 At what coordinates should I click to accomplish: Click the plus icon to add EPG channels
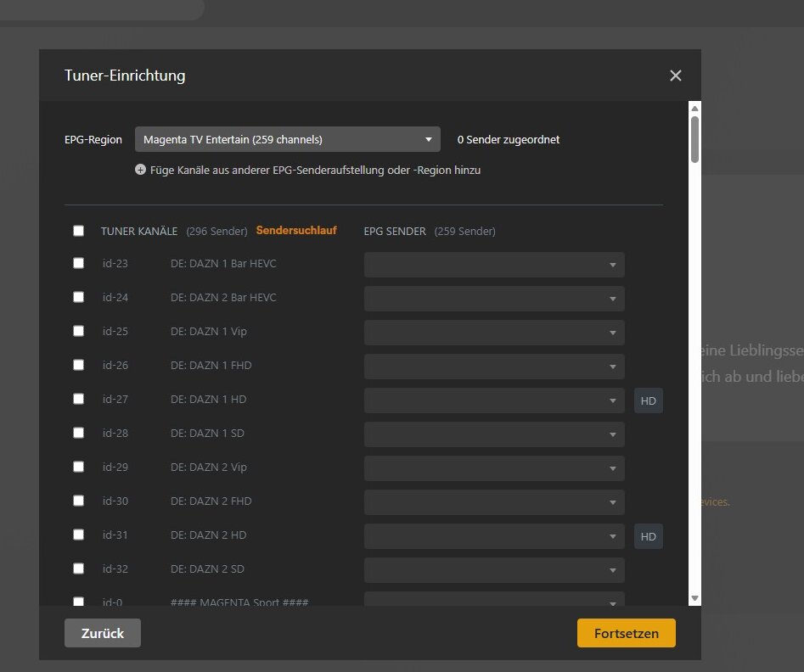140,170
